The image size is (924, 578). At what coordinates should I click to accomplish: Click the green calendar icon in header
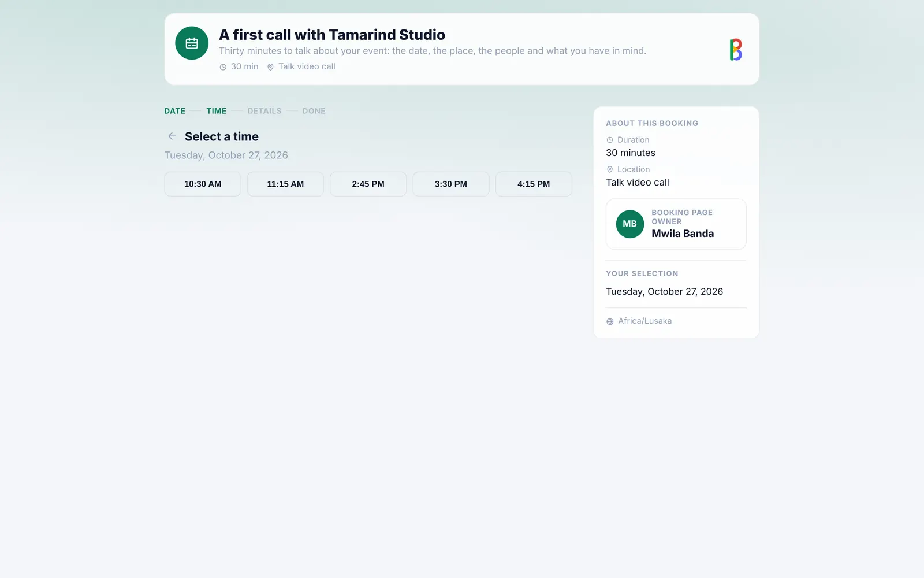[192, 43]
